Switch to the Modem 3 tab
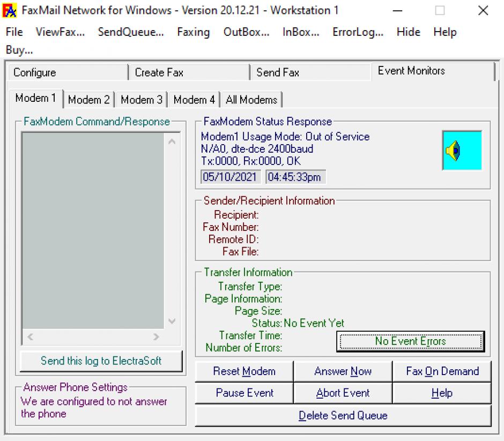 142,100
